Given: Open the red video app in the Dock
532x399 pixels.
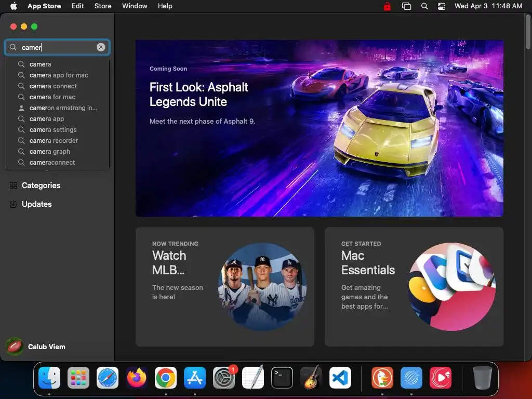Looking at the screenshot, I should tap(441, 378).
